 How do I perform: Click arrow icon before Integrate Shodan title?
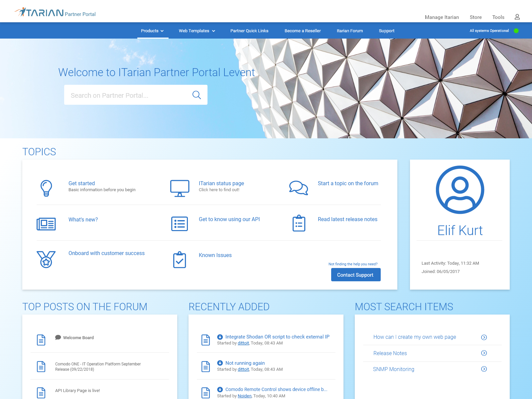pyautogui.click(x=220, y=337)
